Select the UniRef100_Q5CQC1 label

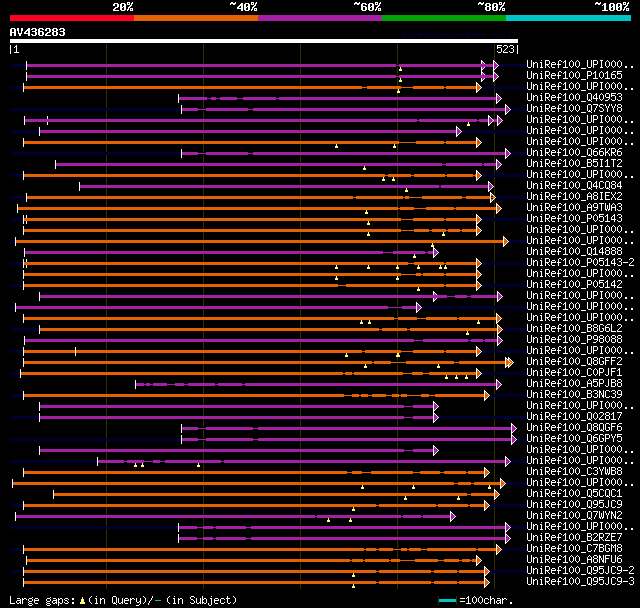[574, 494]
